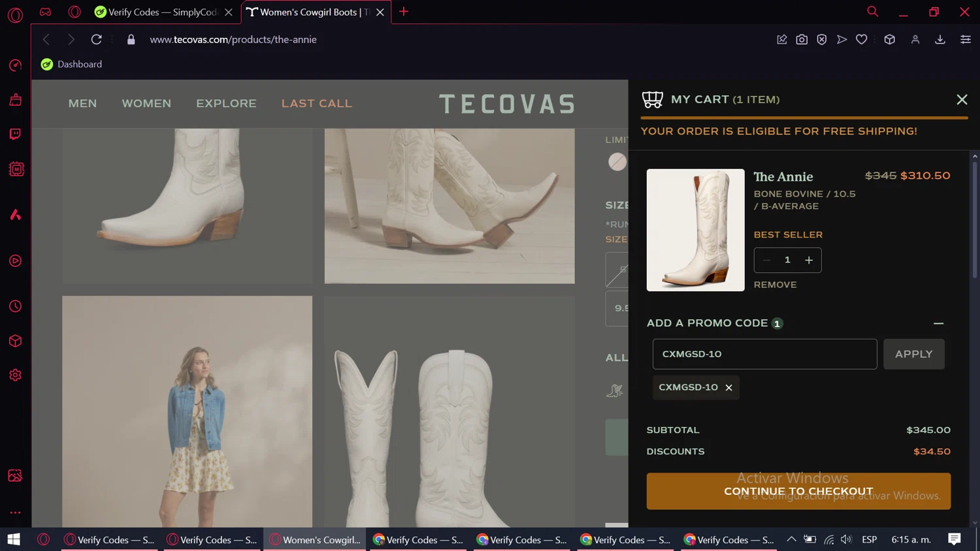Open the Women's Cowgirl taskbar window

pyautogui.click(x=315, y=540)
